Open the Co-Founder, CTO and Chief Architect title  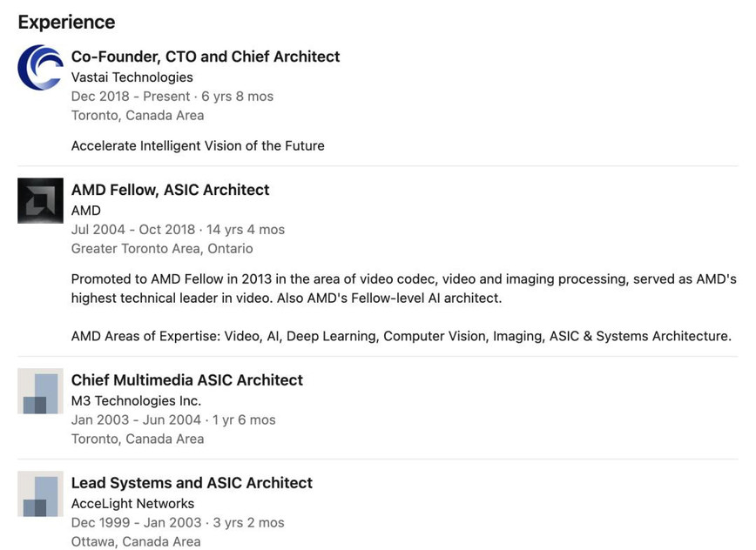[x=206, y=57]
